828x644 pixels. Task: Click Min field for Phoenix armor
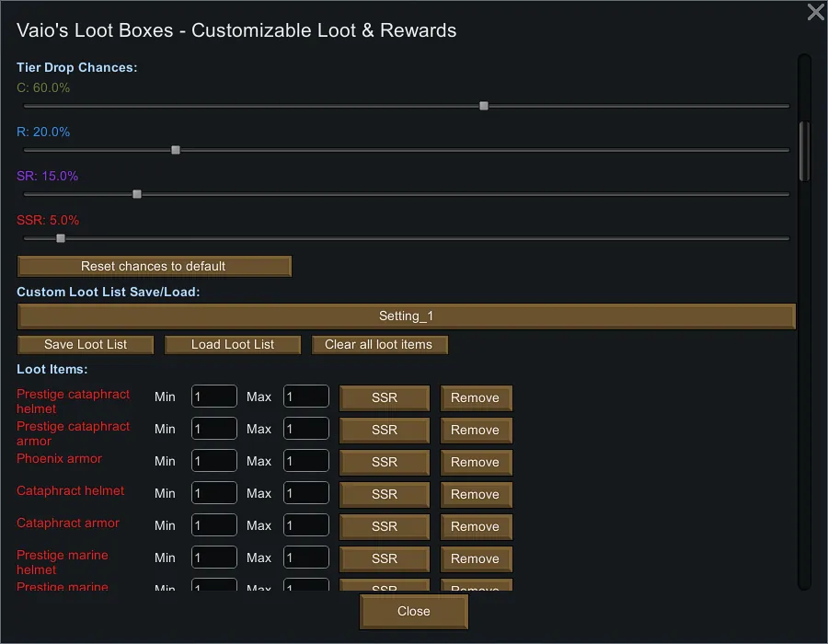213,461
